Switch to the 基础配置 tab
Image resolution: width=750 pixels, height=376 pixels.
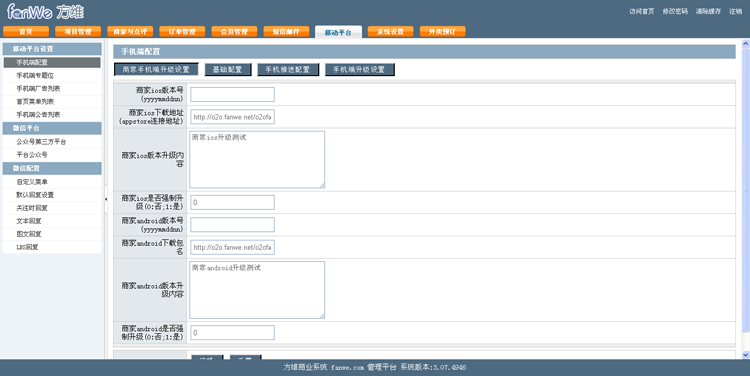coord(228,69)
